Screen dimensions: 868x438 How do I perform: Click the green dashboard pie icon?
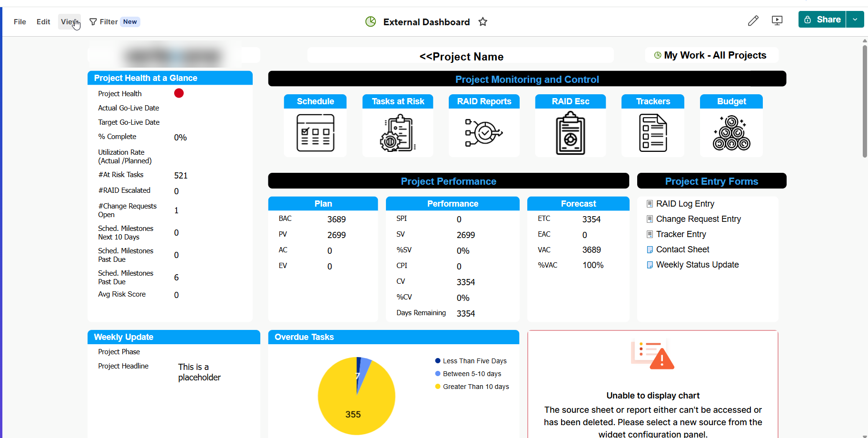click(x=371, y=21)
